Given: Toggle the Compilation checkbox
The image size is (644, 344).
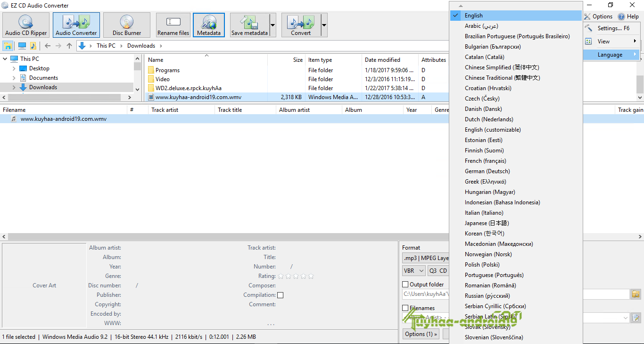Looking at the screenshot, I should click(x=281, y=295).
